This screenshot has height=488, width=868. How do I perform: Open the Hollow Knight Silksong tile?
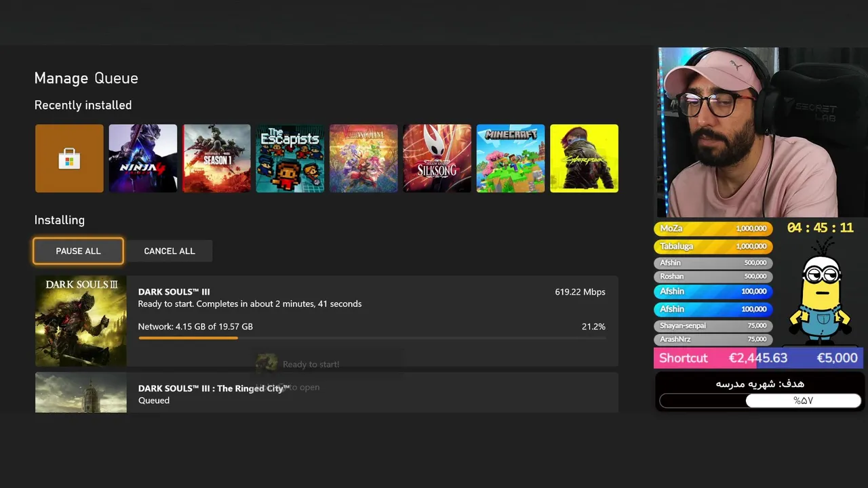(x=437, y=158)
